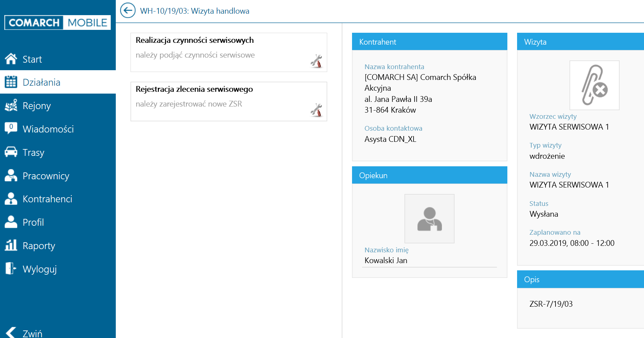This screenshot has height=338, width=644.
Task: Click tools icon in Realizacja czynności card
Action: [x=316, y=61]
